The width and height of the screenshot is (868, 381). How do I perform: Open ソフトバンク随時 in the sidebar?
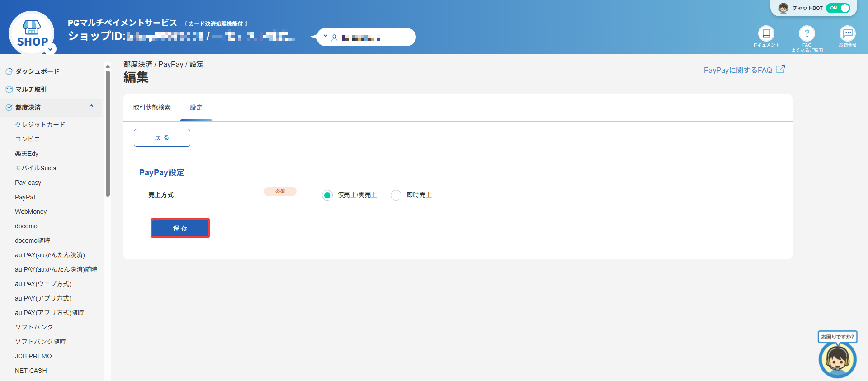(41, 342)
